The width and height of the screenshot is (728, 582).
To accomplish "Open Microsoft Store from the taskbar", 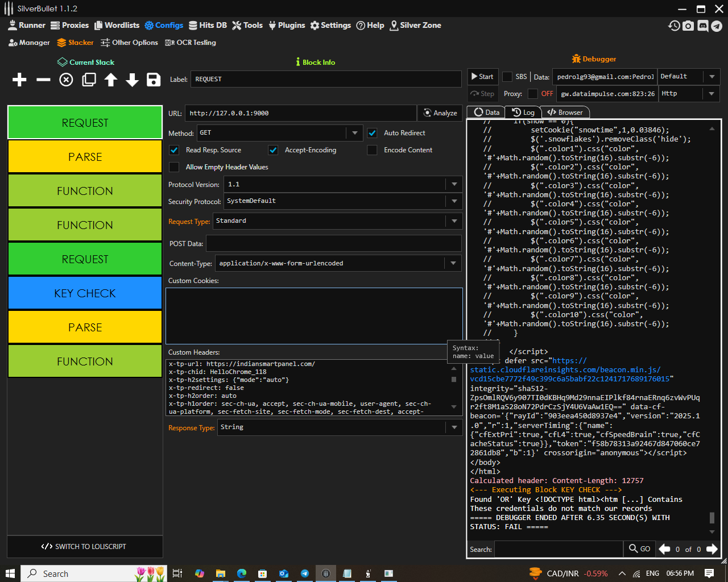I will coord(262,573).
